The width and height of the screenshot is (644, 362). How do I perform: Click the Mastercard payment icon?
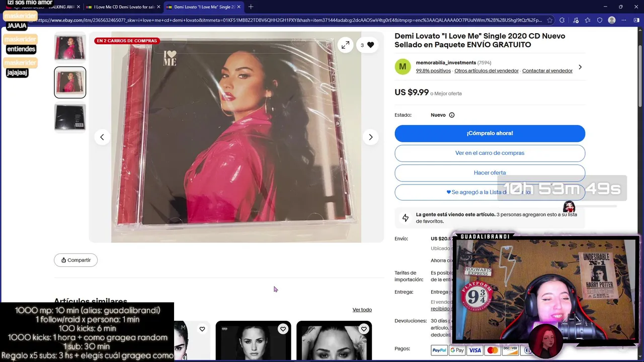pos(493,350)
